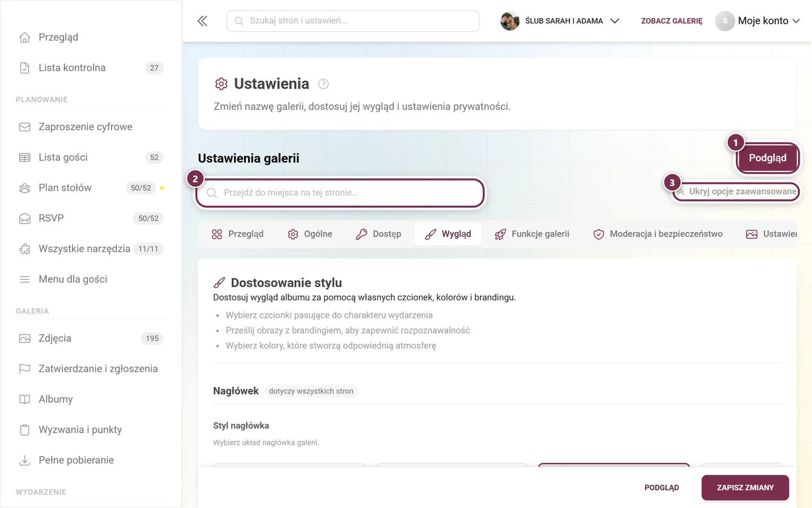Switch to the Przegląd settings tab
Screen dimensions: 812x508
tap(237, 234)
